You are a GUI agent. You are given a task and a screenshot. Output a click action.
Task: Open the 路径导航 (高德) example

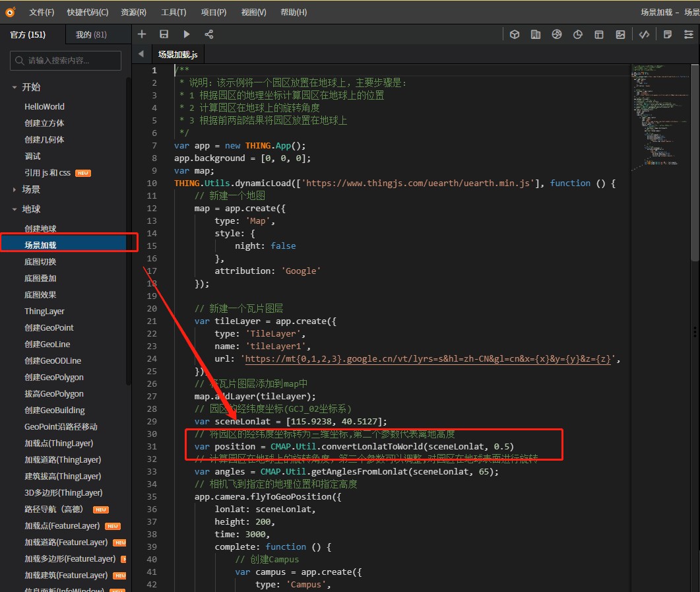coord(53,510)
